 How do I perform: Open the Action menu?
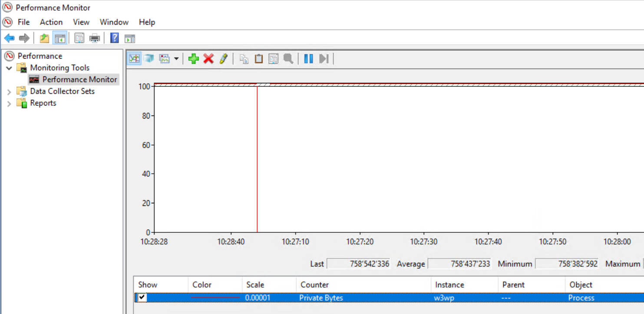[51, 22]
